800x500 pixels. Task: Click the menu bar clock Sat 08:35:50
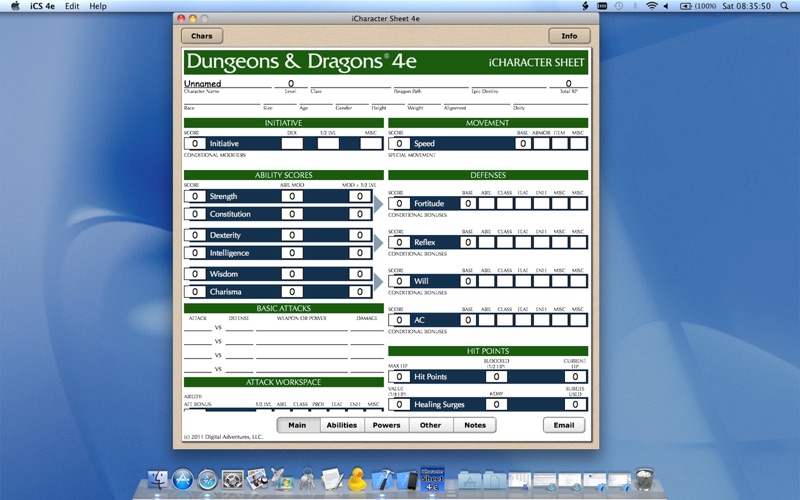(746, 6)
